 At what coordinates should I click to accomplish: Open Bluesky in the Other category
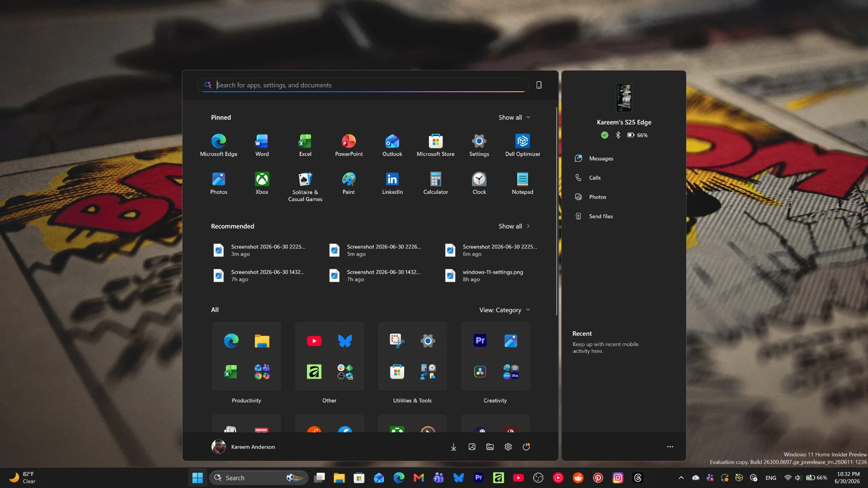(x=345, y=341)
